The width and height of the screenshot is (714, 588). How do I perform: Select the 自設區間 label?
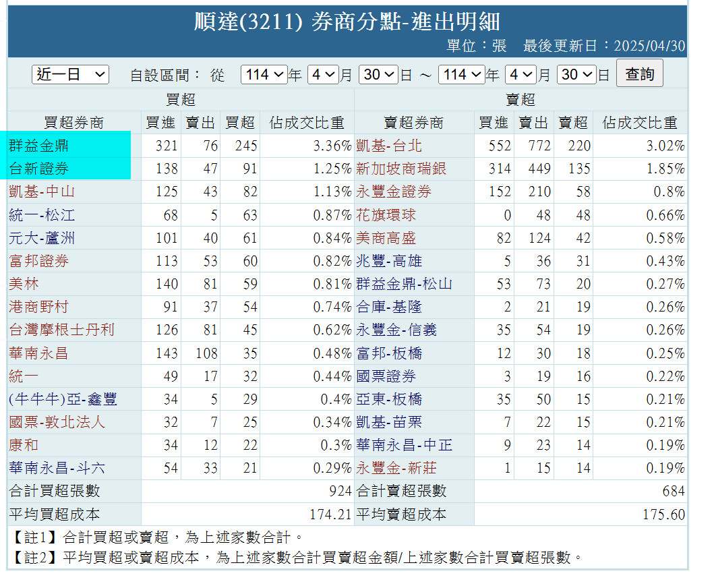click(x=165, y=75)
